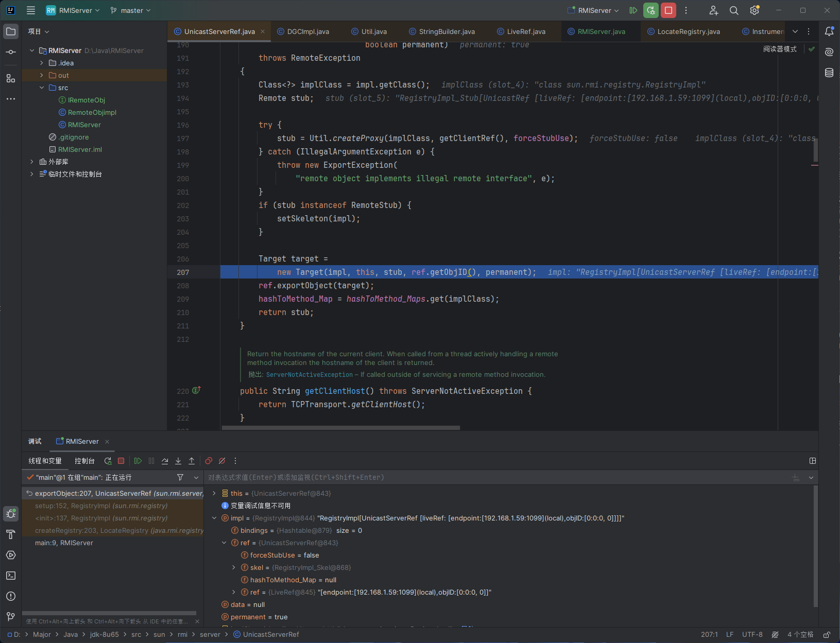Open the Terminal tool window
Viewport: 840px width, 643px height.
coord(11,576)
